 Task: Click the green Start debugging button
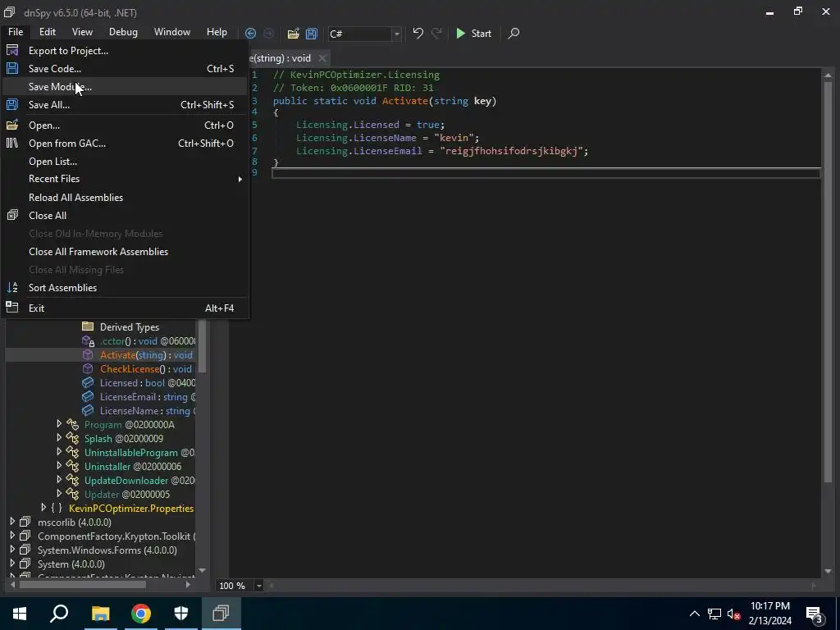(473, 33)
